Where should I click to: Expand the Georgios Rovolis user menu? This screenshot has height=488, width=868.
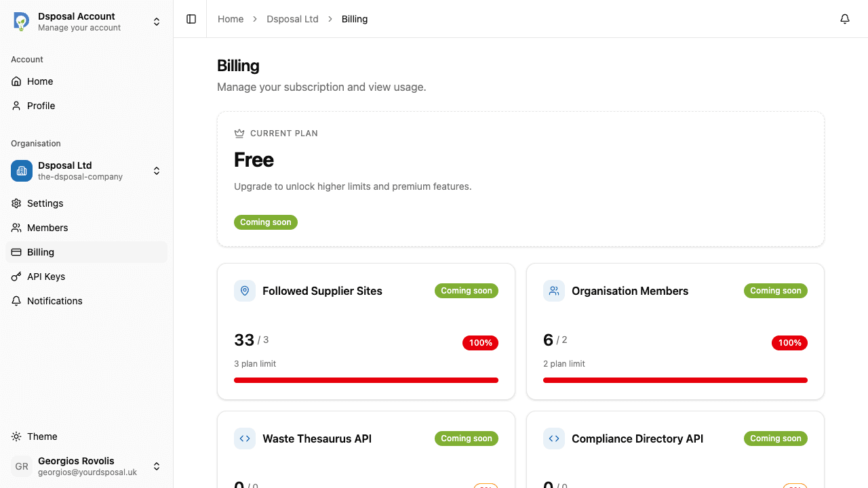(157, 466)
